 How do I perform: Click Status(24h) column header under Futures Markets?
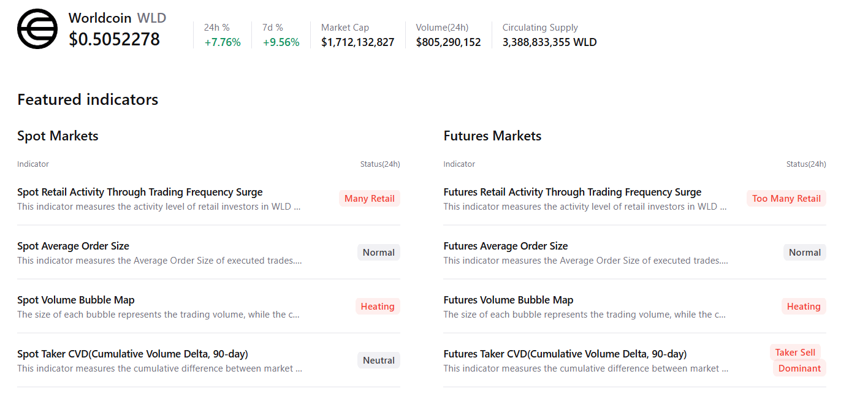point(806,164)
